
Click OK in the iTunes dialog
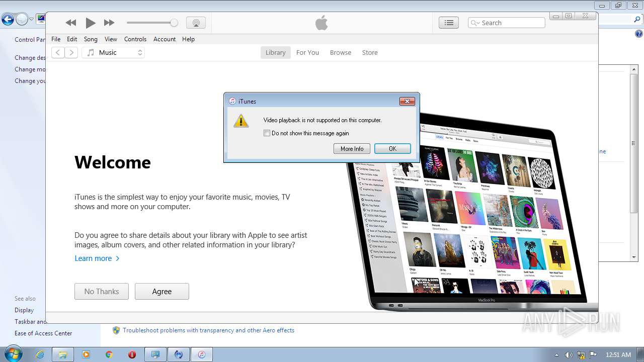tap(392, 148)
